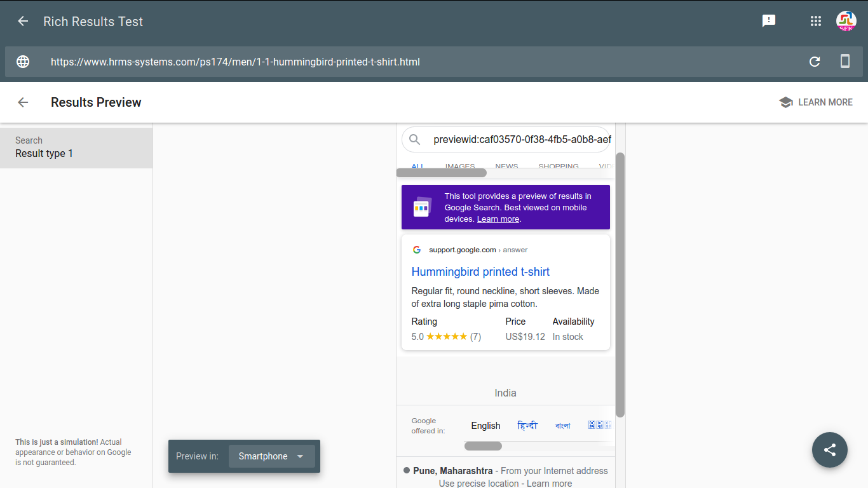The width and height of the screenshot is (868, 488).
Task: Click the magnifier icon in preview search box
Action: [415, 139]
